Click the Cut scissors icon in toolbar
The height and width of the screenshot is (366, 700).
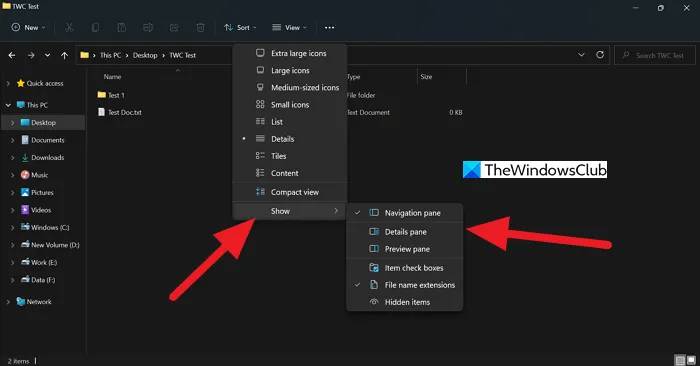pos(69,28)
